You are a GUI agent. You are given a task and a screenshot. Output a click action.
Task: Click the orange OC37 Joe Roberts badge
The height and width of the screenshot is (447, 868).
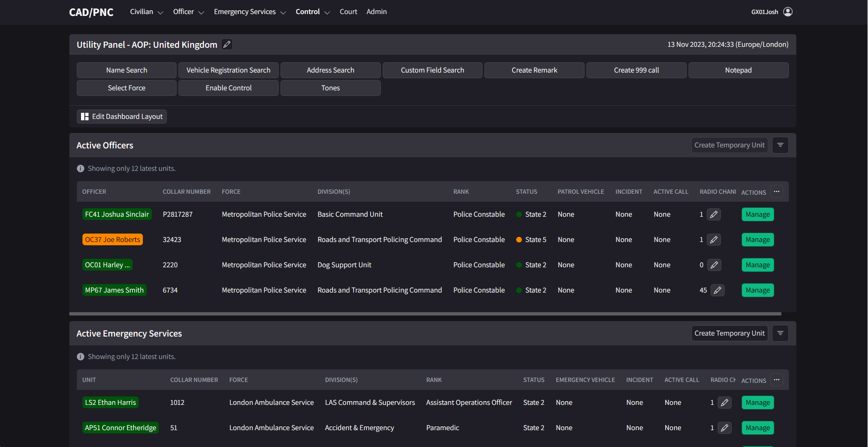(x=112, y=240)
